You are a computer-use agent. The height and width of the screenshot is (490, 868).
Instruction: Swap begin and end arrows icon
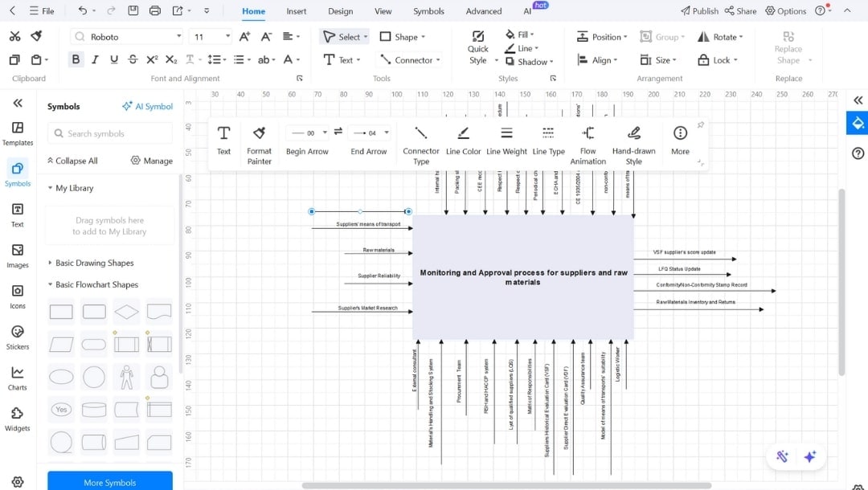coord(338,132)
